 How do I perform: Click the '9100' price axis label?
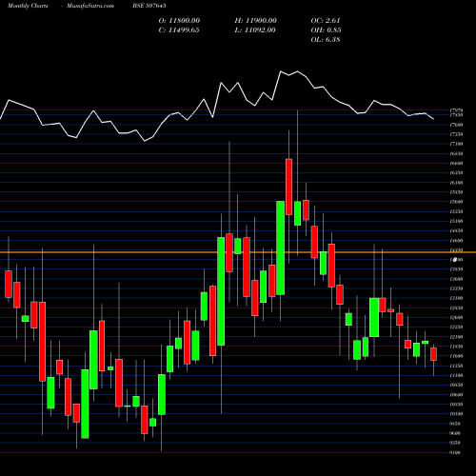(x=455, y=453)
